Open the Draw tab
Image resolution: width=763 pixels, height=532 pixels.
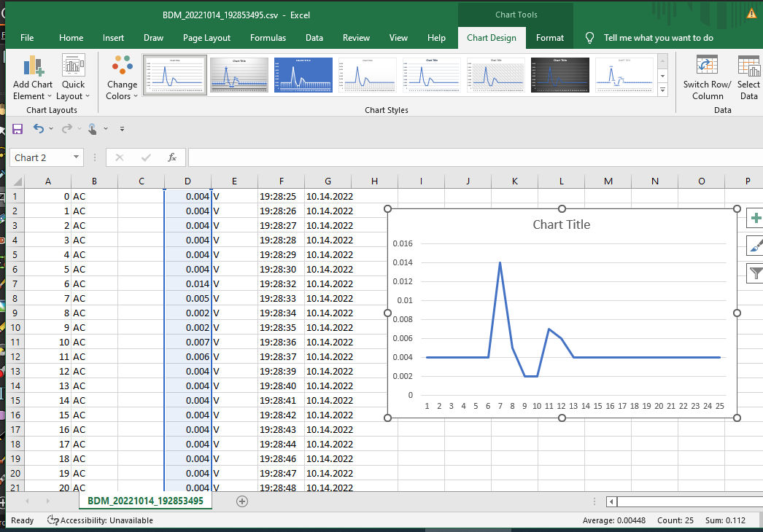tap(154, 38)
